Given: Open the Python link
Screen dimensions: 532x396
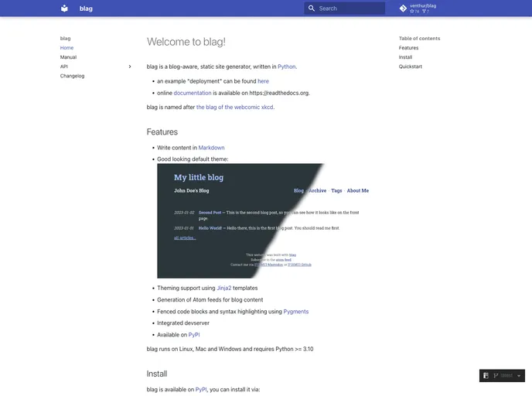Looking at the screenshot, I should tap(286, 67).
